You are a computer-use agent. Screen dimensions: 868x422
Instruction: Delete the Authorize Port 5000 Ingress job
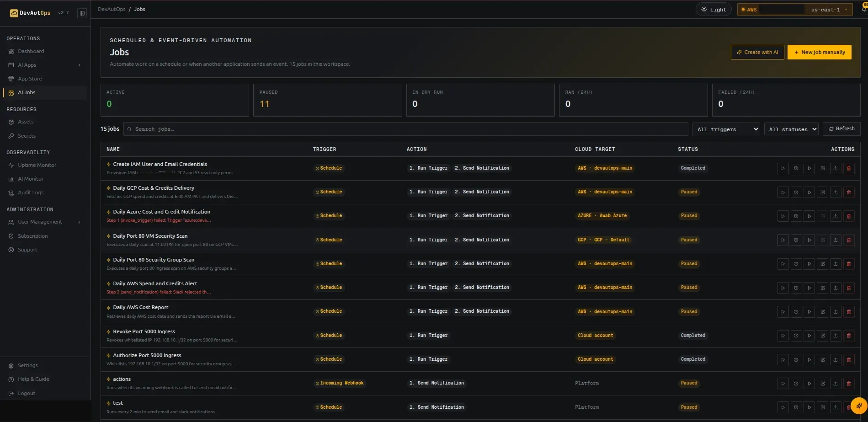pos(849,360)
